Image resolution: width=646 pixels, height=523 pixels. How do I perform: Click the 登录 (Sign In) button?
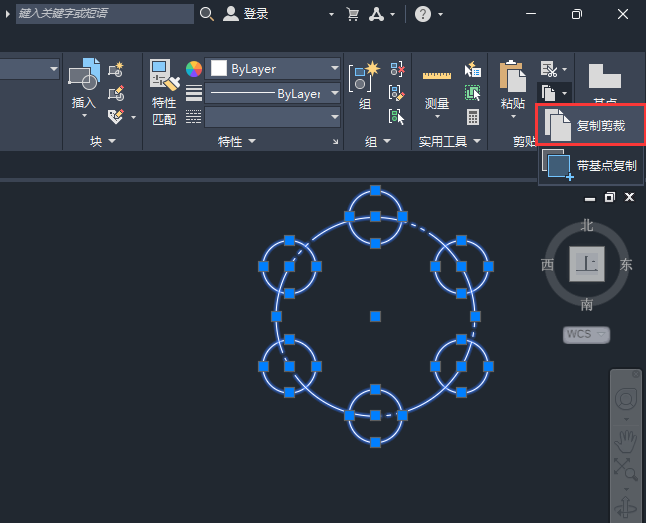click(x=246, y=14)
